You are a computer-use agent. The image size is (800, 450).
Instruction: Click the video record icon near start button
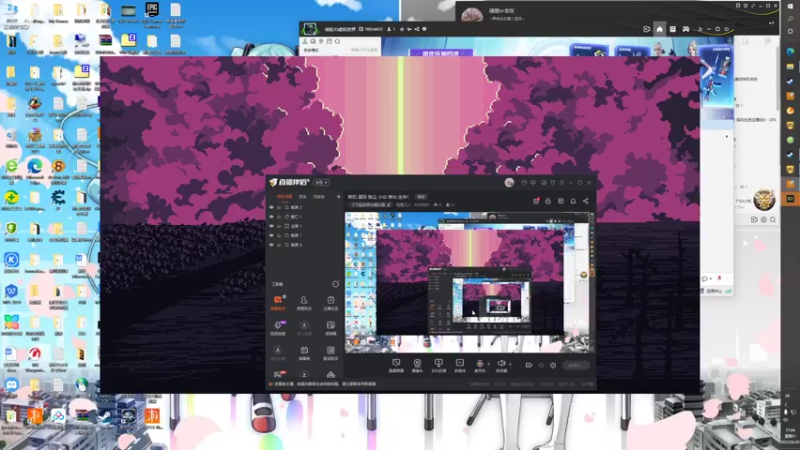coord(529,365)
